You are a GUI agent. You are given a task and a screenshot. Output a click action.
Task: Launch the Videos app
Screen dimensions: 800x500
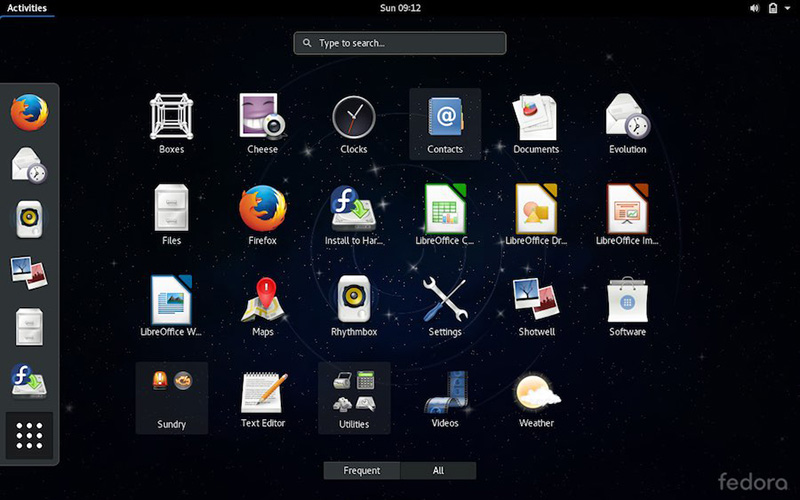445,398
